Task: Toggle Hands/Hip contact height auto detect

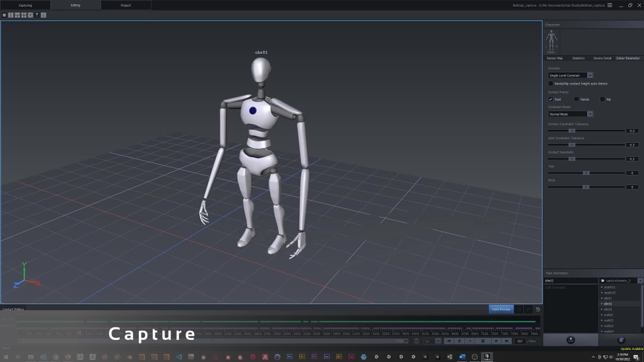Action: point(550,83)
